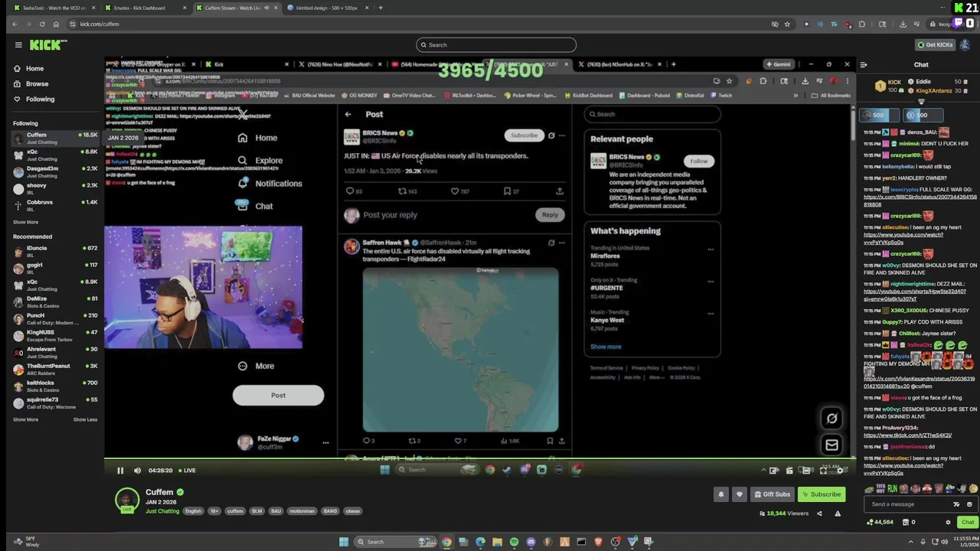Open the chat emote picker
Screen dimensions: 980x551
pos(969,504)
